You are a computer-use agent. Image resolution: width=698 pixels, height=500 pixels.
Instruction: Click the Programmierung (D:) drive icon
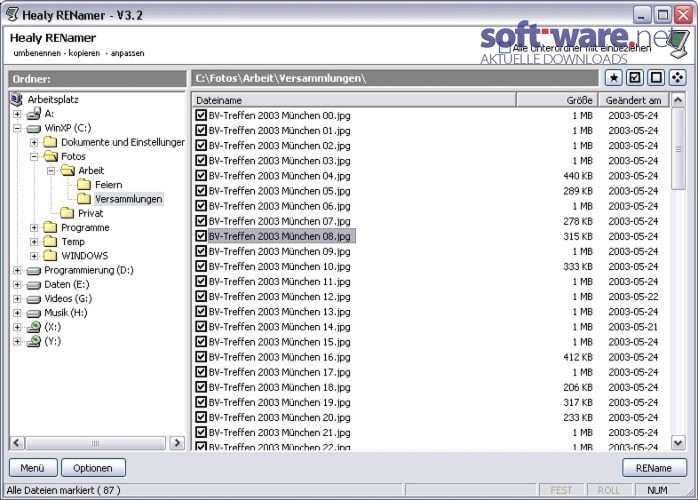34,271
